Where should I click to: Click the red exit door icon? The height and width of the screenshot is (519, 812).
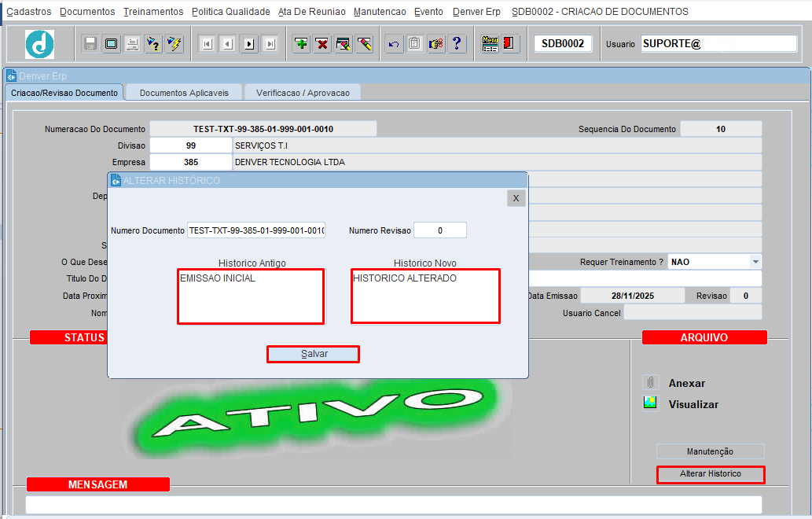pos(509,44)
